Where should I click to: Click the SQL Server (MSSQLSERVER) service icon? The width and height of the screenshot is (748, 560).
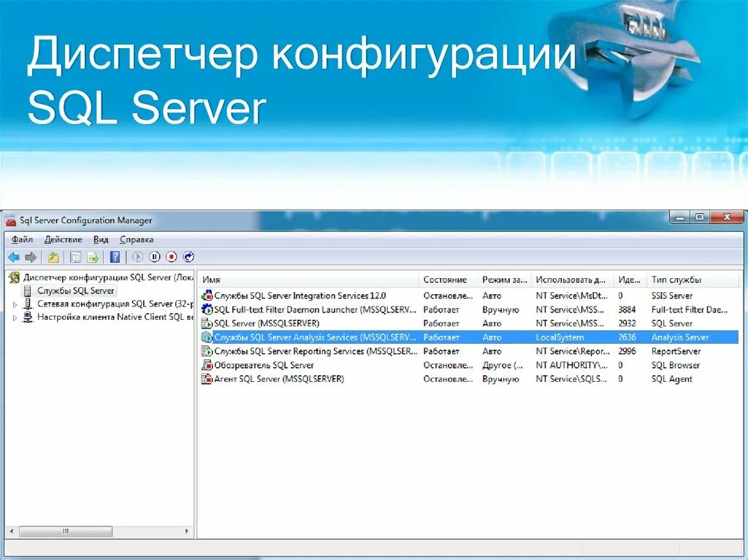click(207, 323)
